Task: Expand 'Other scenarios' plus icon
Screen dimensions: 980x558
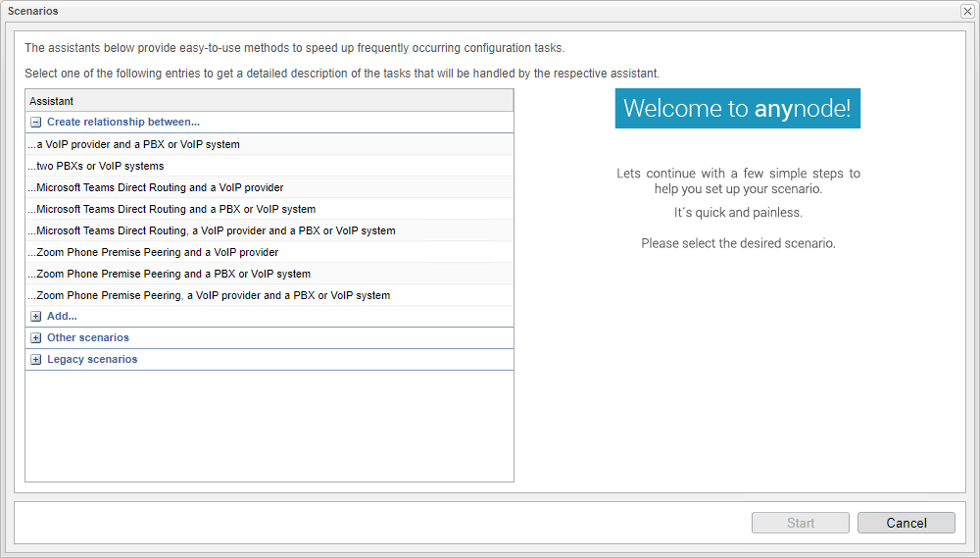Action: tap(36, 338)
